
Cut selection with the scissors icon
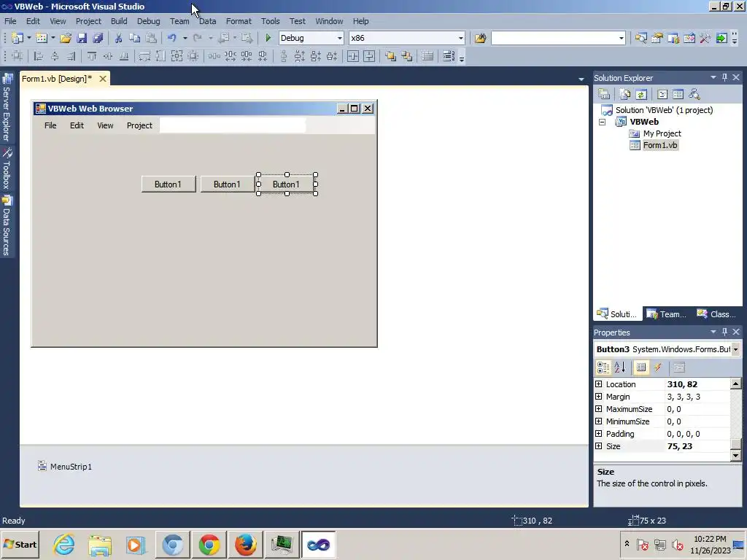(119, 38)
